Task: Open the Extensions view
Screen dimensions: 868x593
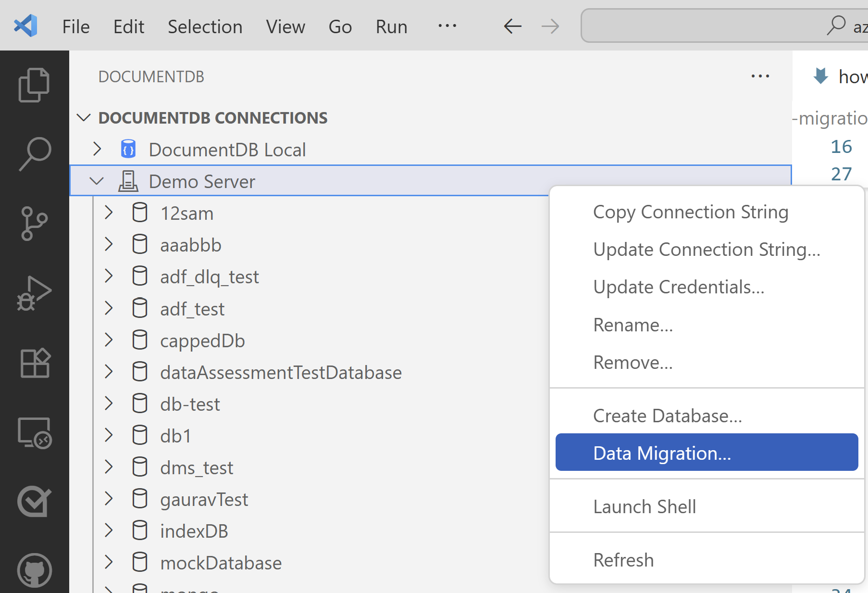Action: (x=34, y=363)
